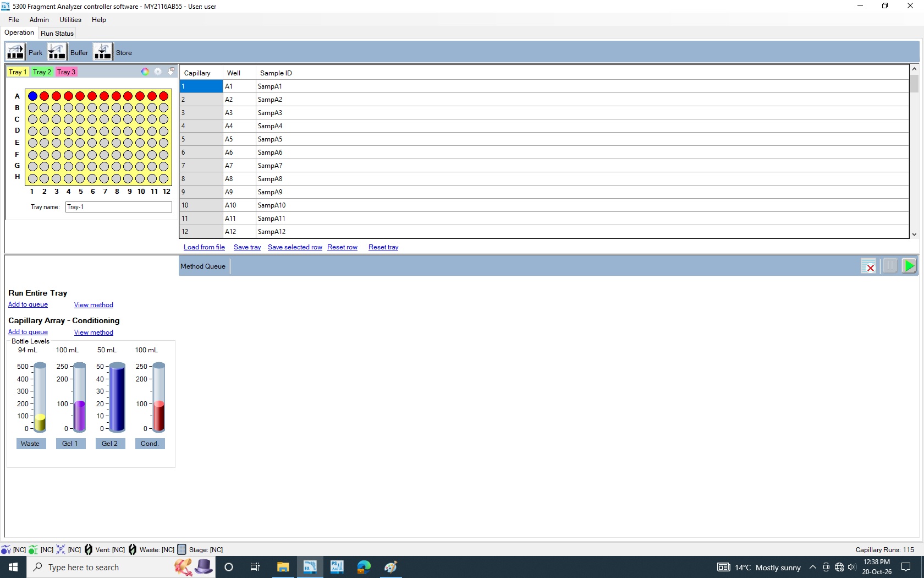Switch to the Tray 2 tab

coord(42,72)
